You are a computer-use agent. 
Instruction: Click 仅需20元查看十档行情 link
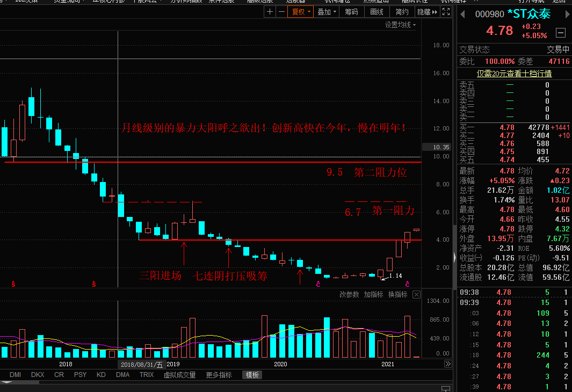pos(514,73)
